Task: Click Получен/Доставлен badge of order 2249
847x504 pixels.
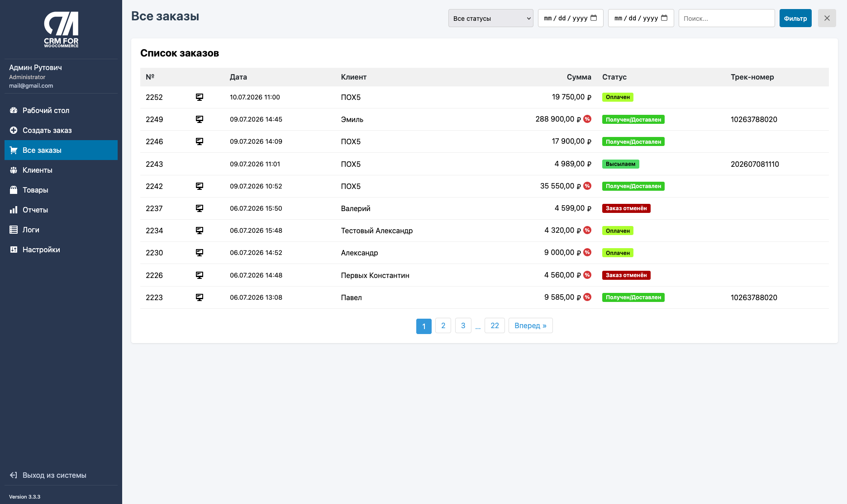Action: click(x=633, y=119)
